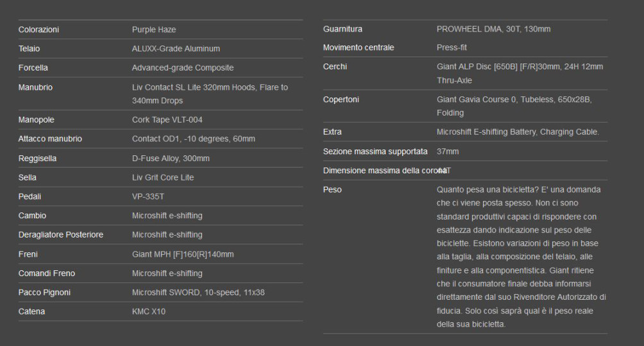Image resolution: width=644 pixels, height=346 pixels.
Task: Select the Peso label
Action: point(332,190)
